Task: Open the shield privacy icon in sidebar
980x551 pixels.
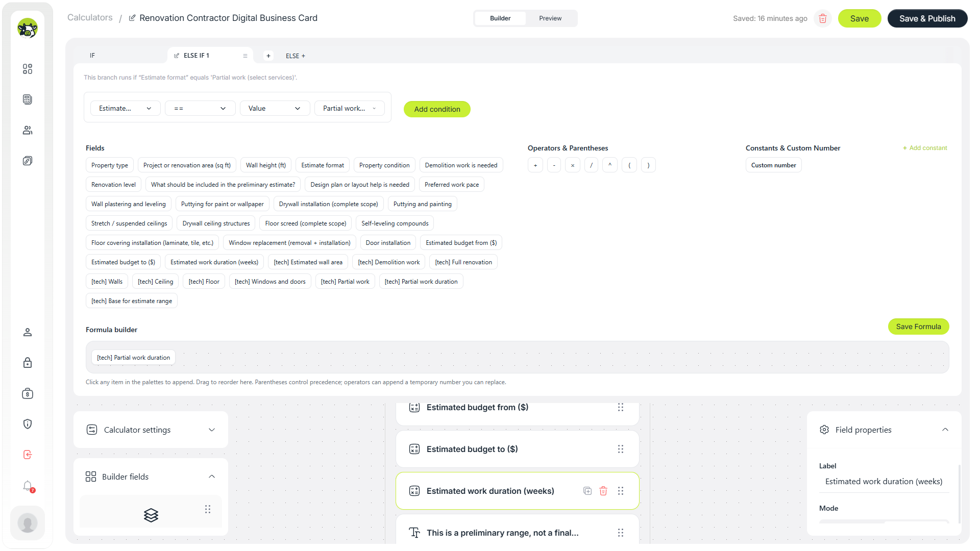Action: click(28, 424)
